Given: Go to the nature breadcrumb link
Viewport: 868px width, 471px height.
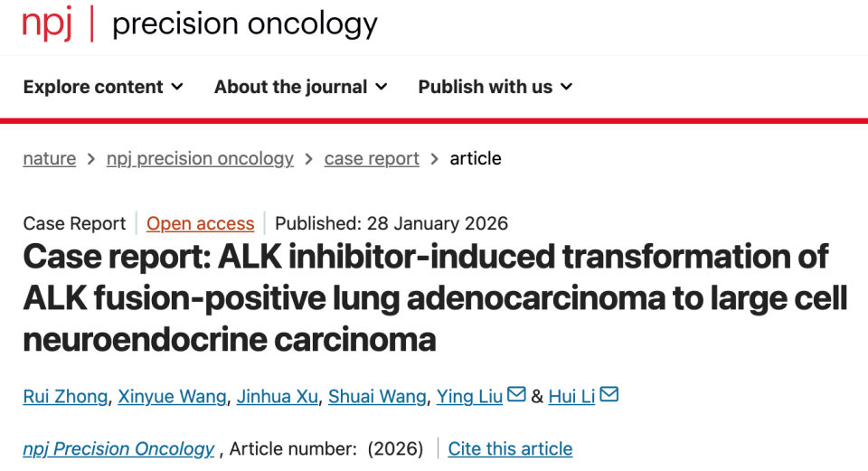Looking at the screenshot, I should click(50, 158).
